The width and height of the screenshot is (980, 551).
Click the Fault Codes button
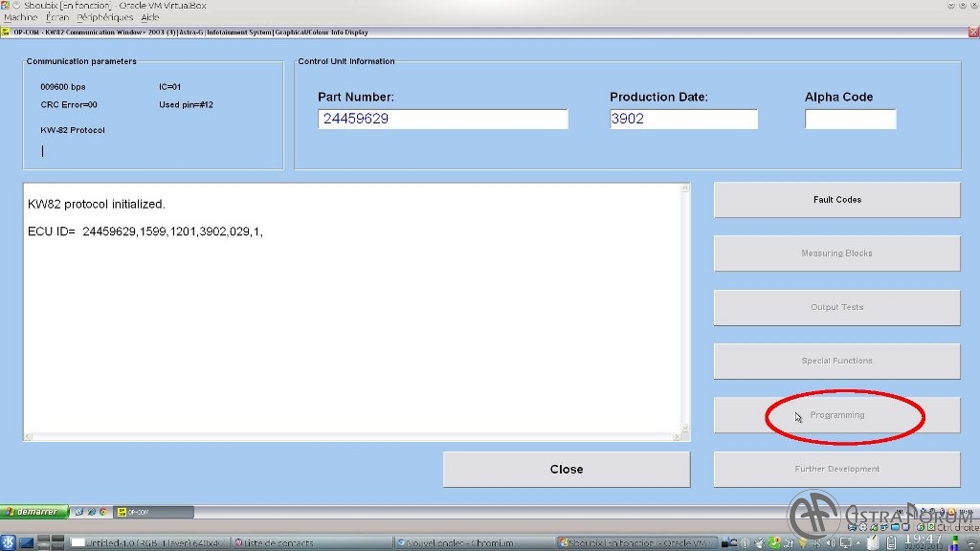coord(836,200)
